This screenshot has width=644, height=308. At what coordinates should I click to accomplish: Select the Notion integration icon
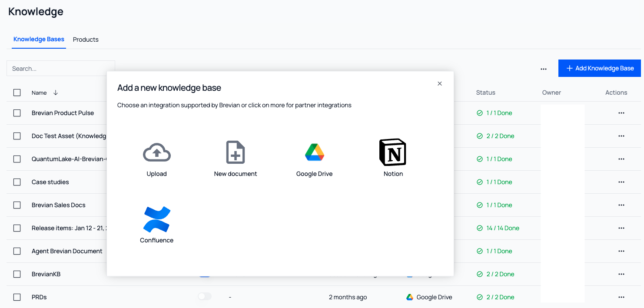point(393,152)
